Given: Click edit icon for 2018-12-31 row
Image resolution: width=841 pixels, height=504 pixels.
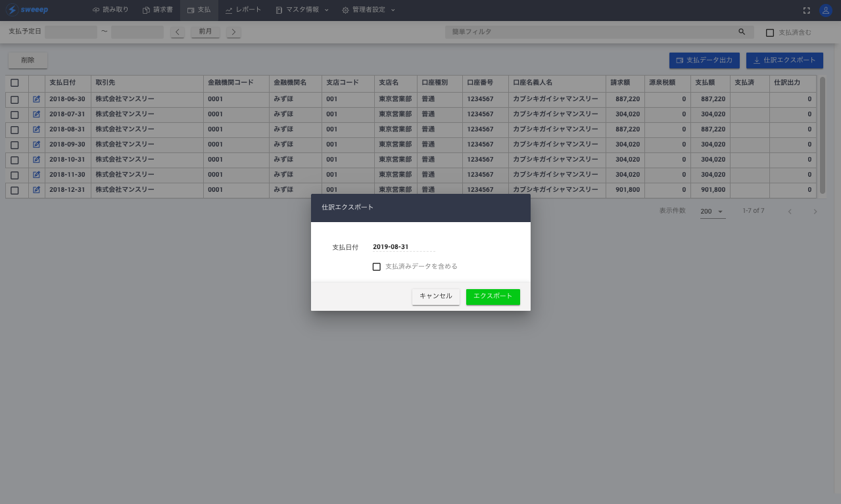Looking at the screenshot, I should [37, 190].
